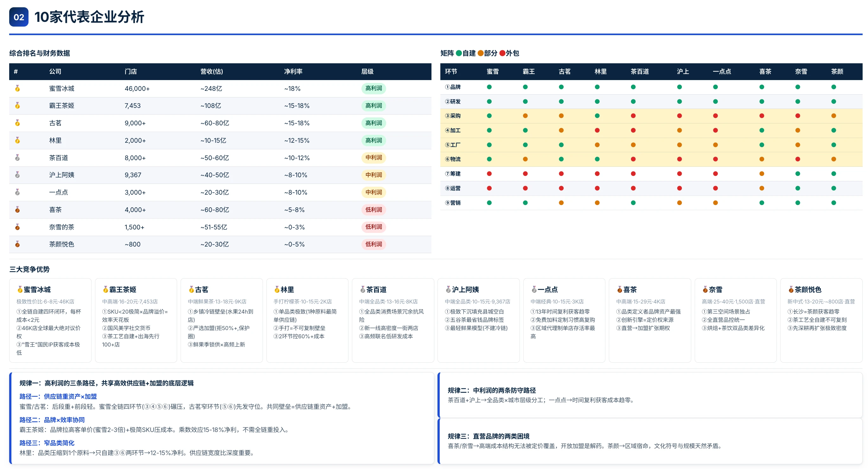The width and height of the screenshot is (868, 469).
Task: Click the 门店 column header
Action: pyautogui.click(x=131, y=72)
